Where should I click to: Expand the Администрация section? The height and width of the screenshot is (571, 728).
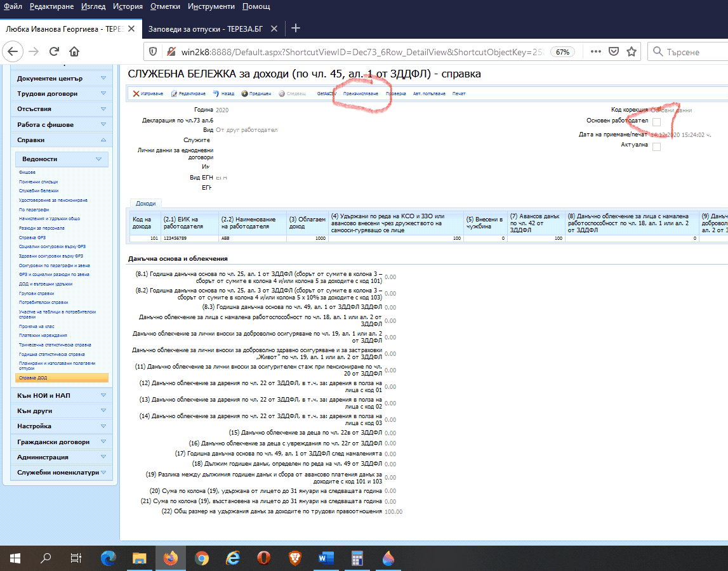(x=62, y=457)
